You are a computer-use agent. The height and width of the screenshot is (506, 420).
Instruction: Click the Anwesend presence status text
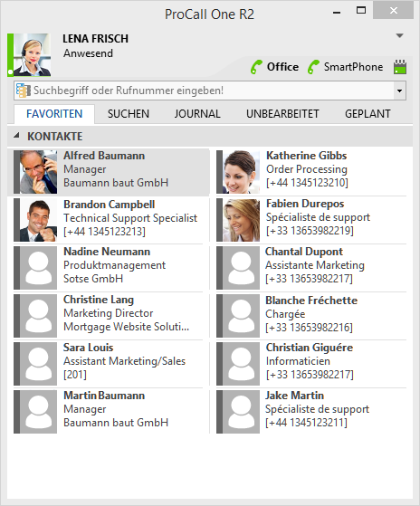88,53
